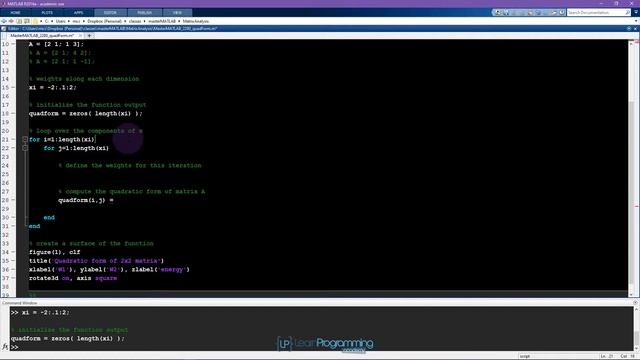The height and width of the screenshot is (360, 640).
Task: Set a breakpoint on line 28
Action: (x=13, y=200)
